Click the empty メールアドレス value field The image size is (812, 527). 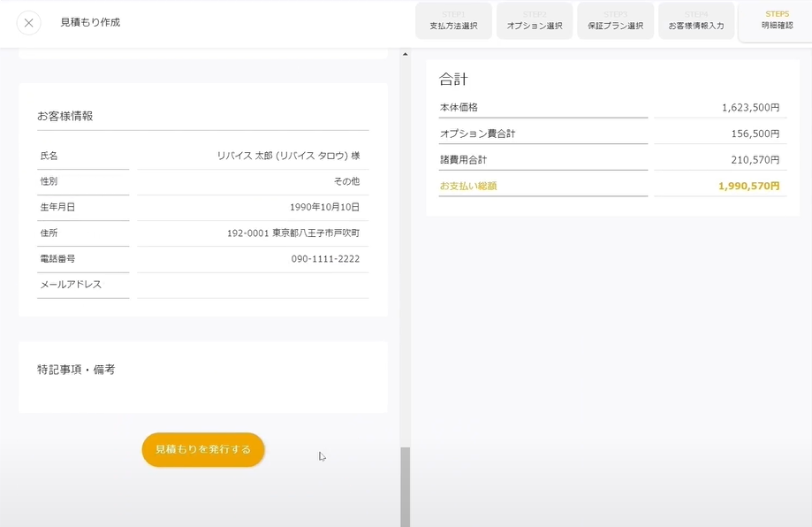click(253, 285)
